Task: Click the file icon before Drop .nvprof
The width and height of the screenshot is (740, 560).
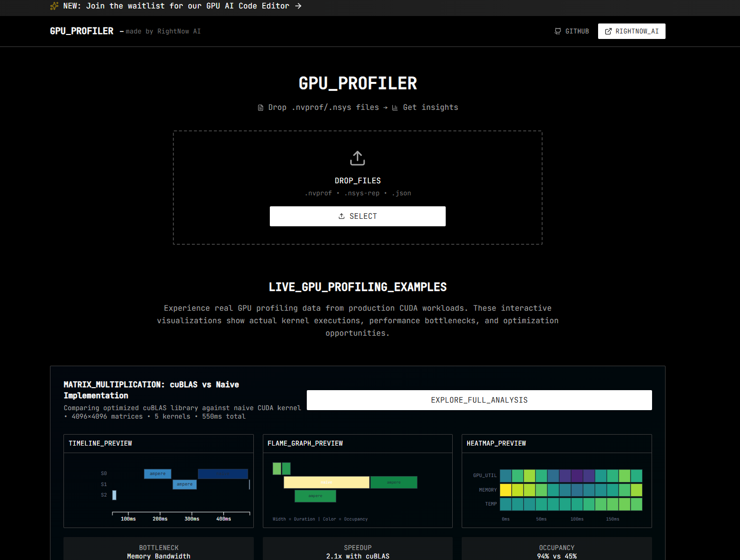Action: 260,107
